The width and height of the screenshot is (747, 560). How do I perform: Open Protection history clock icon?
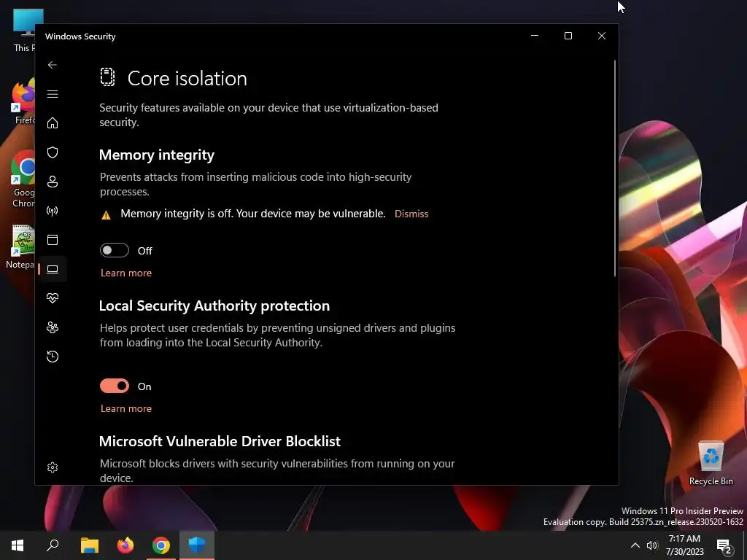click(53, 356)
